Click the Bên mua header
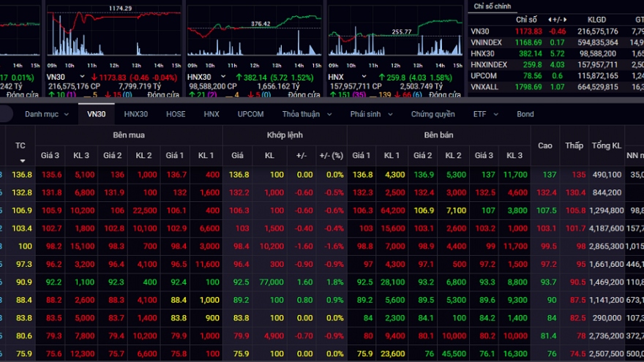Screen dimensions: 644x362 [129, 135]
